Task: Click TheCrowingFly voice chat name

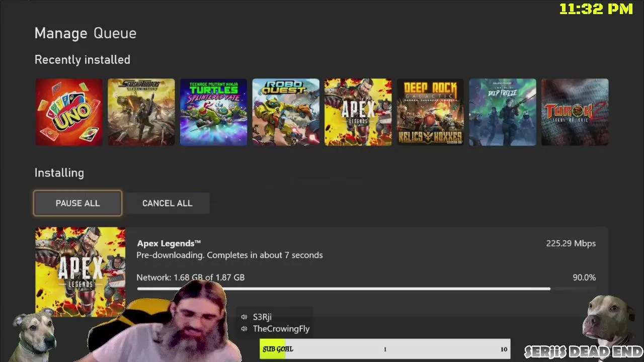Action: pos(281,329)
